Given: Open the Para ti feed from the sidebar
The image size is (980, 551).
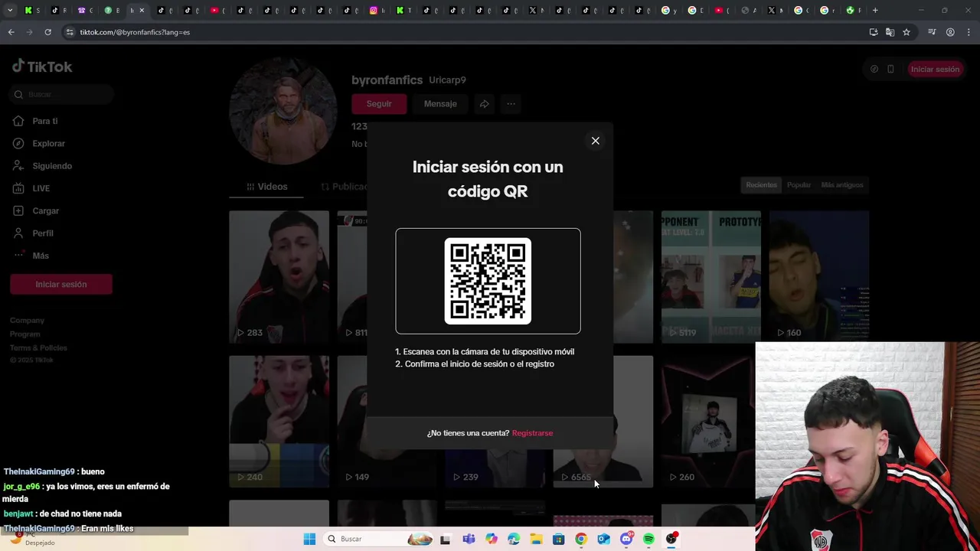Looking at the screenshot, I should [44, 121].
